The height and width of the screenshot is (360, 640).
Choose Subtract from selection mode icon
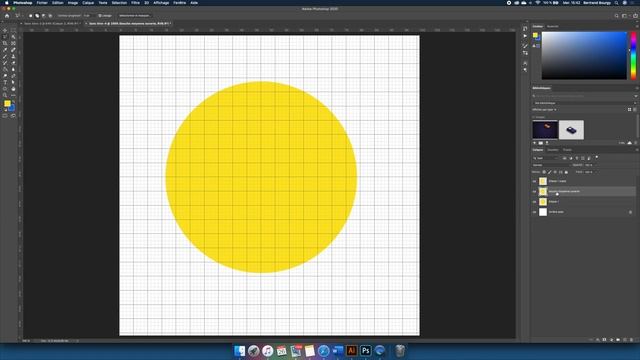pyautogui.click(x=44, y=16)
